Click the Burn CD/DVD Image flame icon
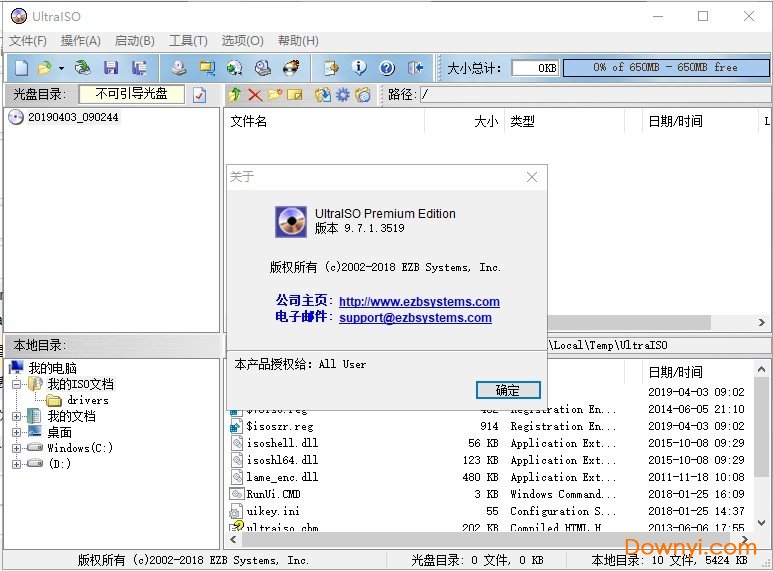Viewport: 773px width, 571px height. tap(291, 68)
